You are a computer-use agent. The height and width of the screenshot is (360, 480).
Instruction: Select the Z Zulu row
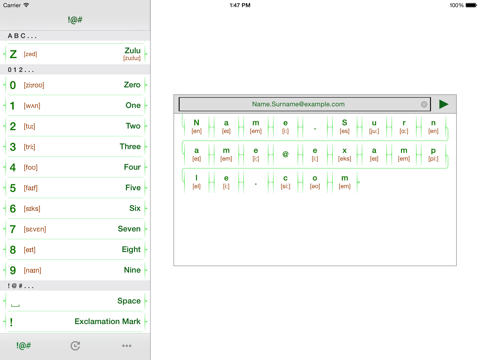pyautogui.click(x=75, y=54)
